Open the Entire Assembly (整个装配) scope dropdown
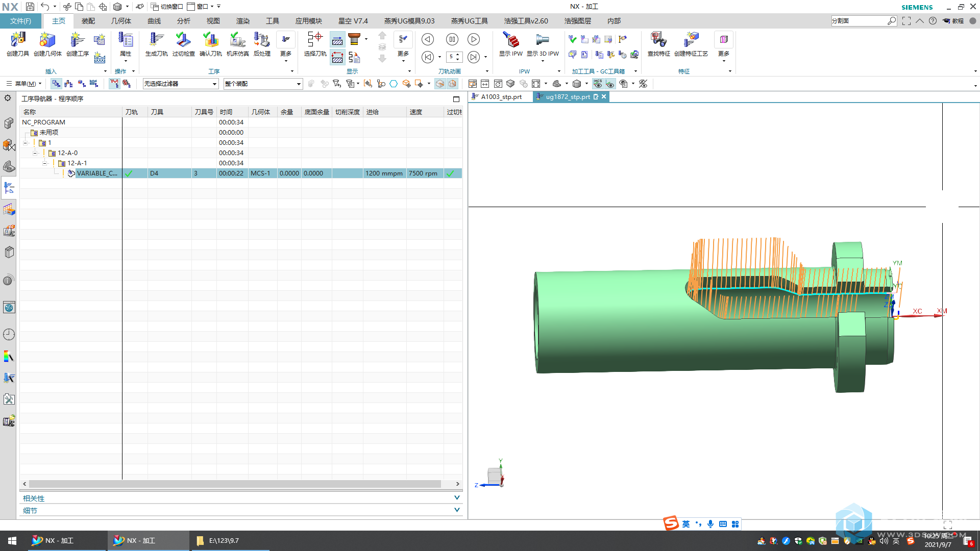Image resolution: width=980 pixels, height=551 pixels. tap(263, 84)
